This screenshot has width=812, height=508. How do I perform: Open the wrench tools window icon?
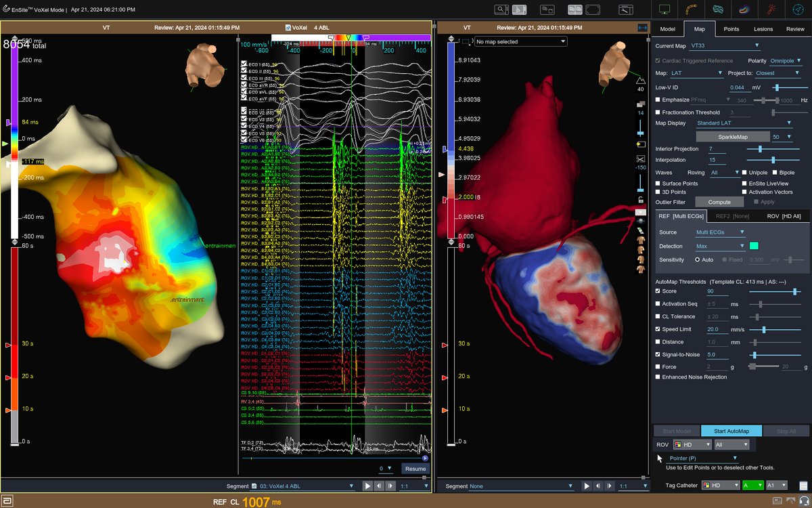(x=625, y=9)
